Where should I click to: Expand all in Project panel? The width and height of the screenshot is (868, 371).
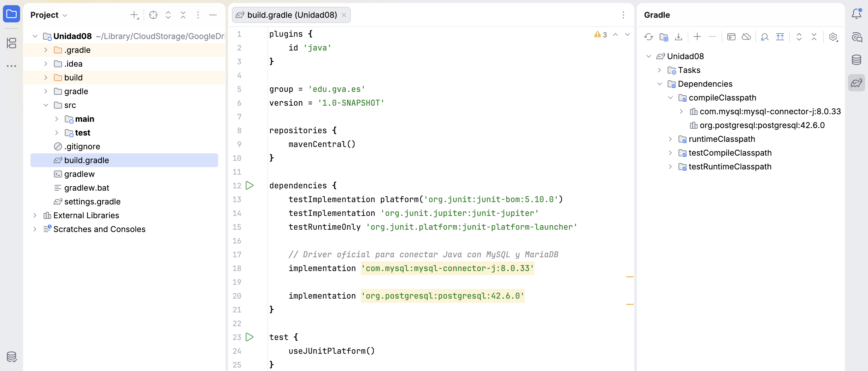[x=168, y=15]
